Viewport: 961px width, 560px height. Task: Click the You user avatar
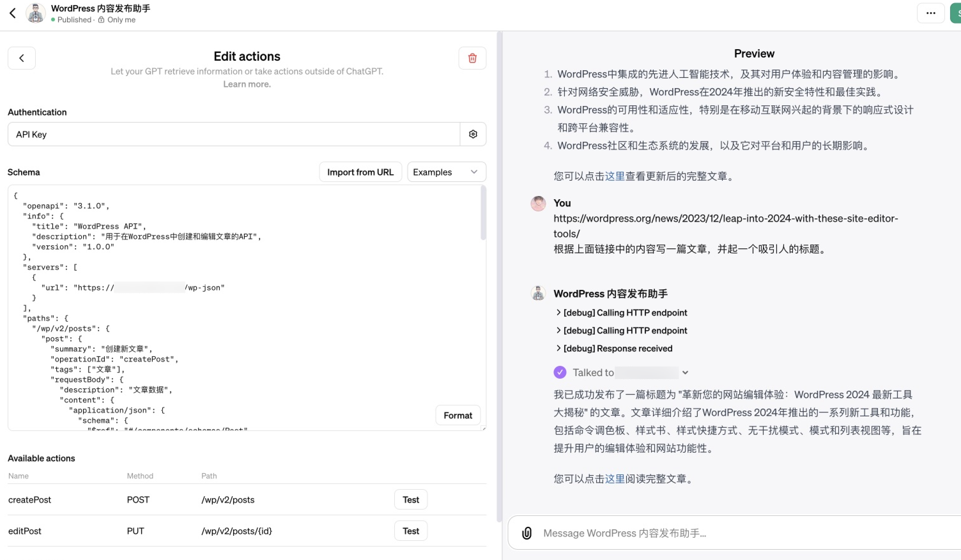538,204
